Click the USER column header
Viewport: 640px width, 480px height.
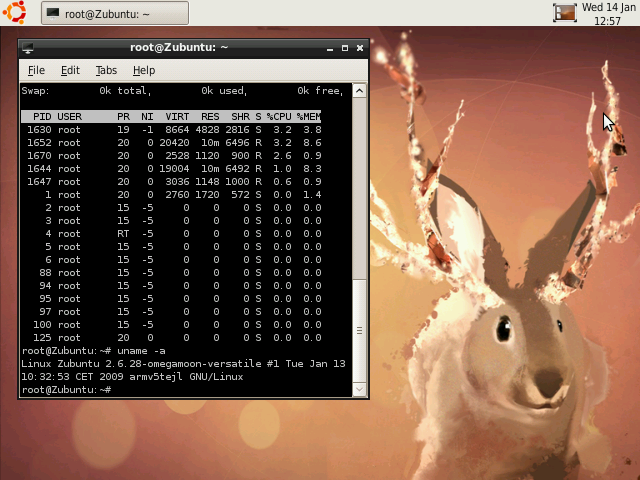(69, 117)
